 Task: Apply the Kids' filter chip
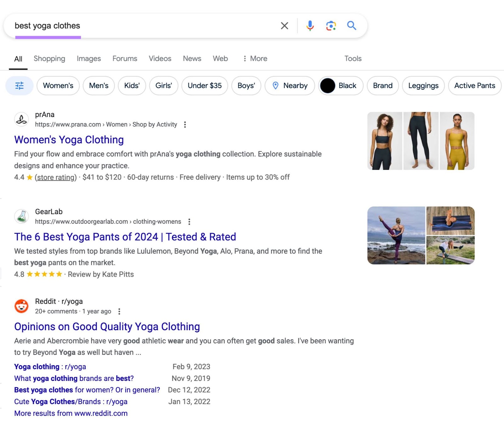pos(132,85)
